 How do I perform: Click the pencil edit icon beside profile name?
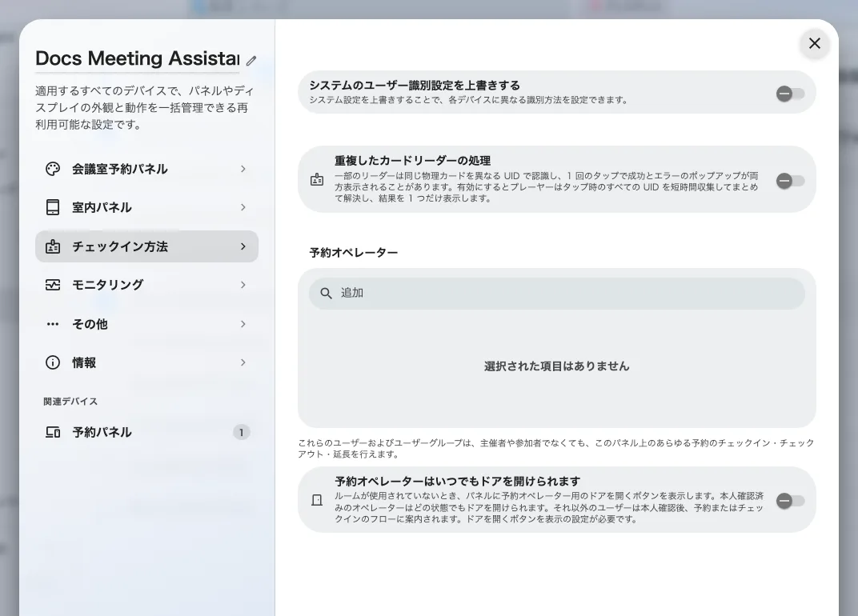(x=251, y=61)
